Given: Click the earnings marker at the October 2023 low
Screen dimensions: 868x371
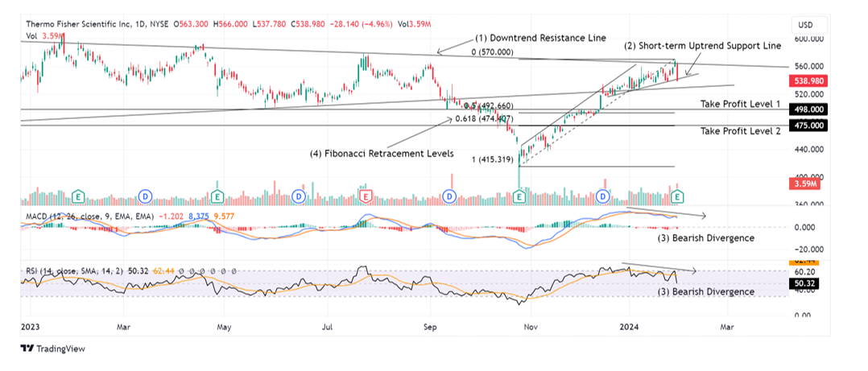Looking at the screenshot, I should (519, 196).
